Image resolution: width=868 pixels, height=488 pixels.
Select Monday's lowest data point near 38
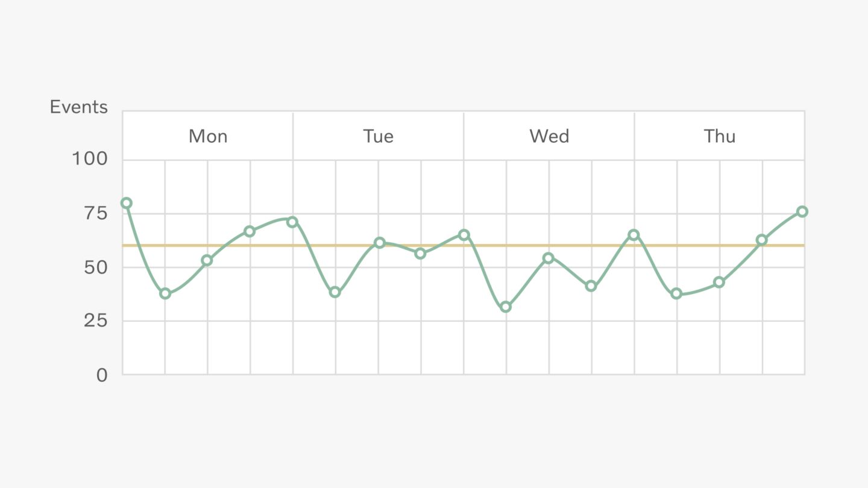(x=165, y=294)
